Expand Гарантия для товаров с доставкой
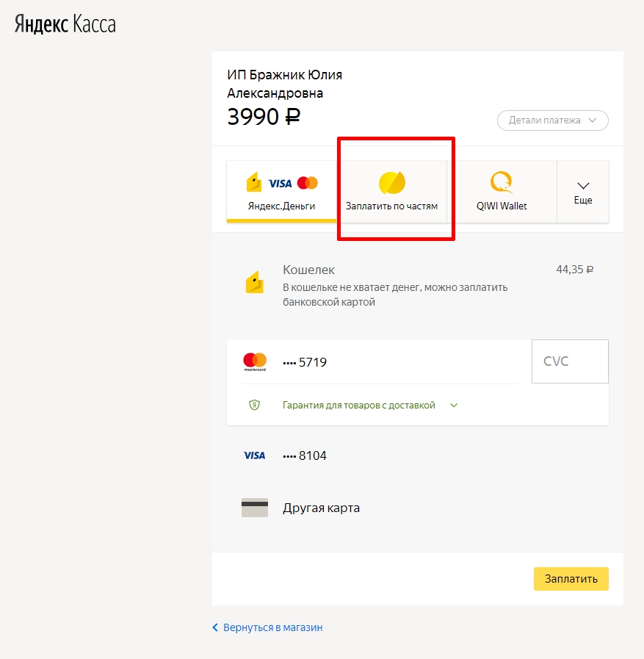The width and height of the screenshot is (644, 659). pos(369,405)
